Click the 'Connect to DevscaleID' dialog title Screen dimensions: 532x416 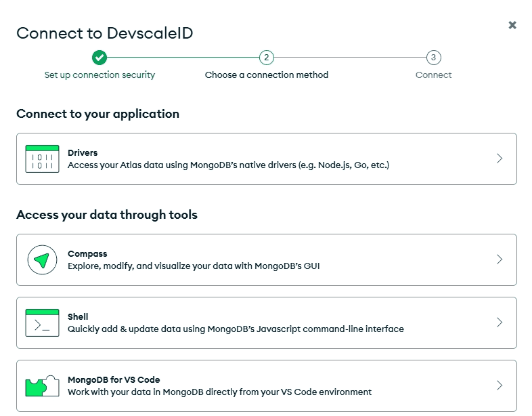(104, 33)
